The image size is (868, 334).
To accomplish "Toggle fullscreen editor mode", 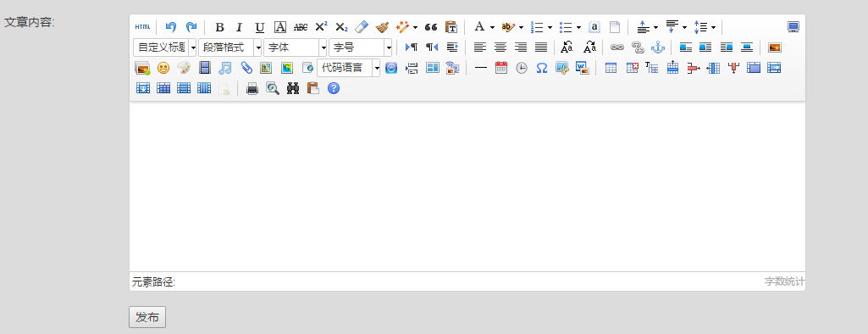I will click(793, 27).
